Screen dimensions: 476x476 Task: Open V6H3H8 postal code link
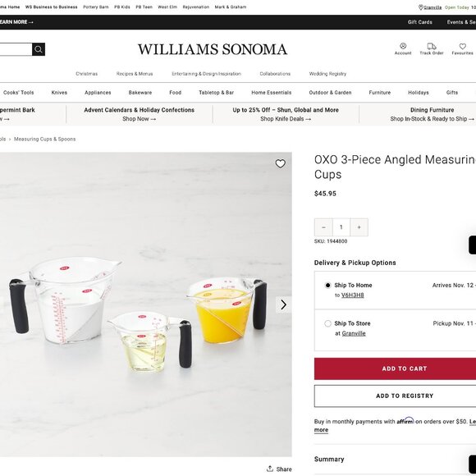pyautogui.click(x=352, y=295)
